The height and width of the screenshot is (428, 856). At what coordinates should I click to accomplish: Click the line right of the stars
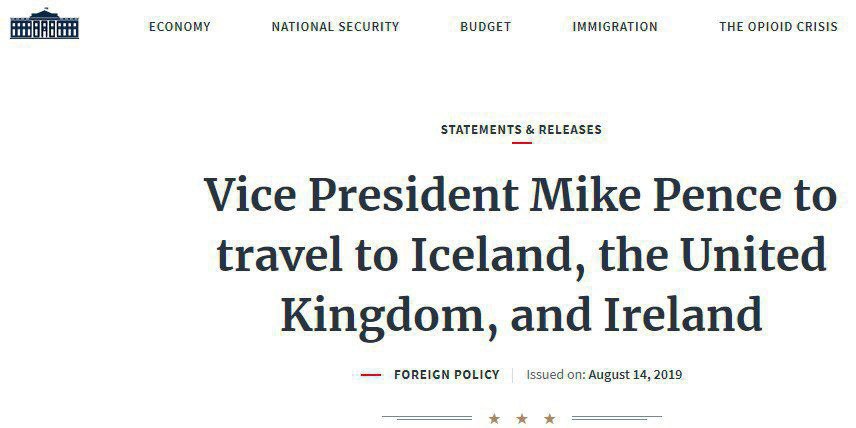pyautogui.click(x=616, y=418)
